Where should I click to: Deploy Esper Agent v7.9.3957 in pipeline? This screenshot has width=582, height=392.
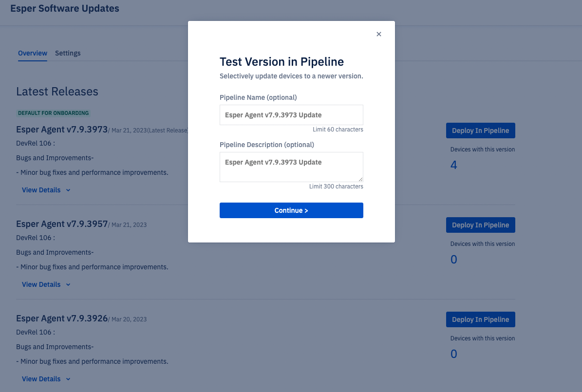point(480,225)
